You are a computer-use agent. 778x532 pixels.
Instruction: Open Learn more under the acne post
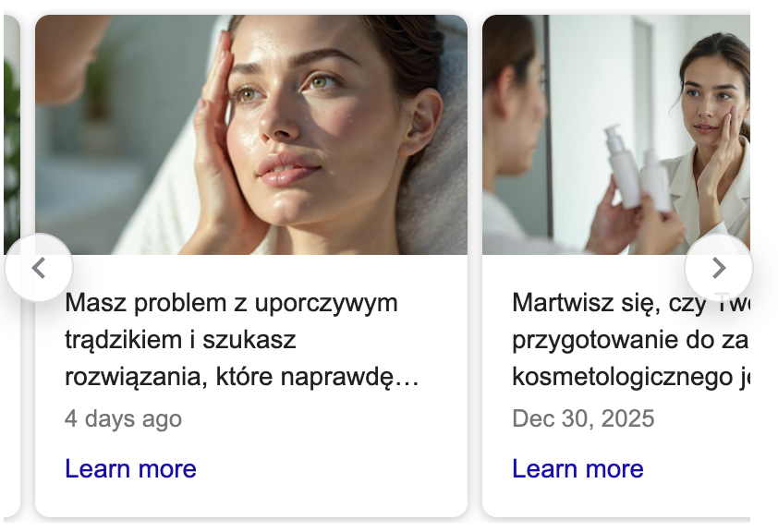coord(130,468)
